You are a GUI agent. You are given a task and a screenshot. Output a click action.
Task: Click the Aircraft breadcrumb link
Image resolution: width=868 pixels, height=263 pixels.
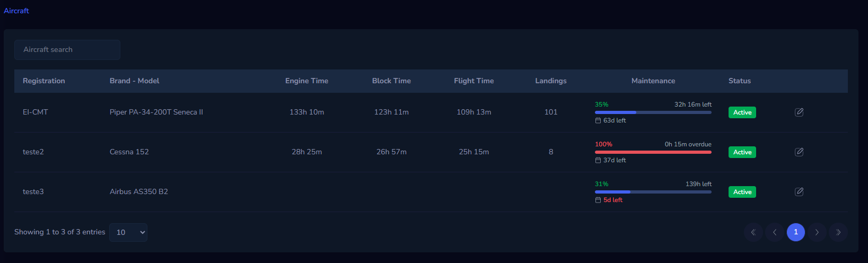16,11
